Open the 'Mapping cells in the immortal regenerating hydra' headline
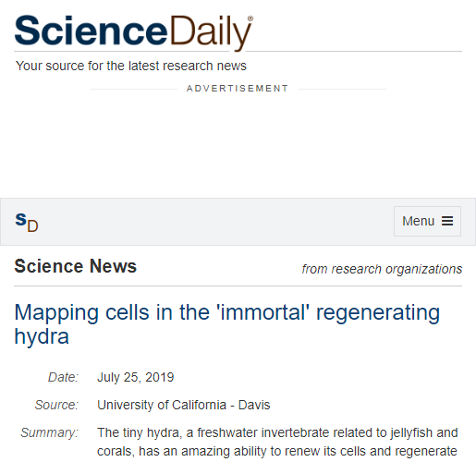476x462 pixels. click(x=227, y=324)
